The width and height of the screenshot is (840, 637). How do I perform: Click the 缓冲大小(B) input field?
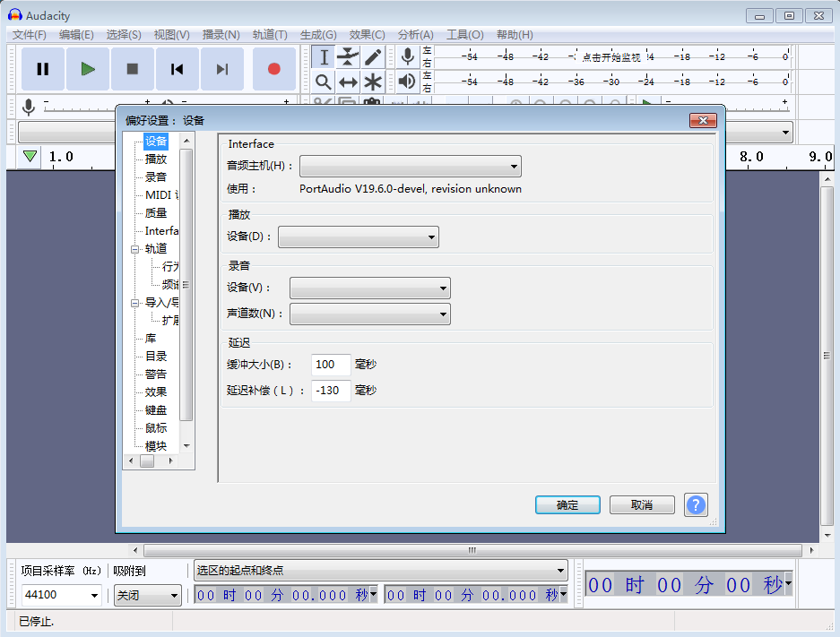click(x=331, y=365)
